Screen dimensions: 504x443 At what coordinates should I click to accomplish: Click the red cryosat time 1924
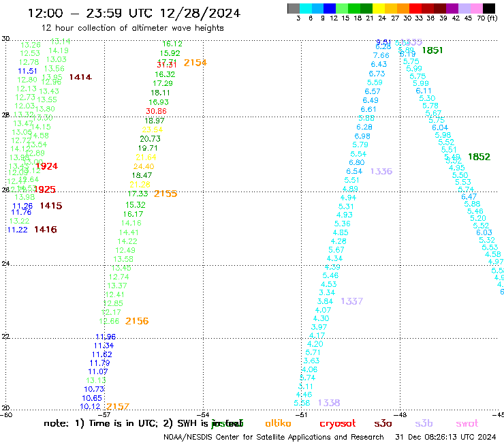click(47, 166)
